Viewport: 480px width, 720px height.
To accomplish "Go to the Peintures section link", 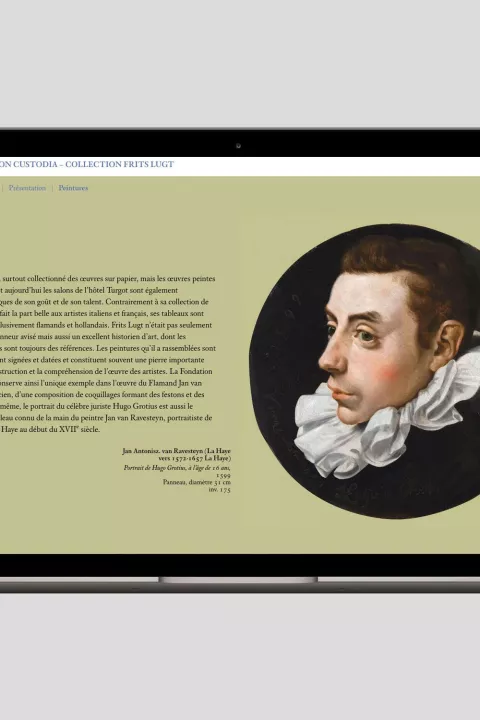I will (x=73, y=188).
